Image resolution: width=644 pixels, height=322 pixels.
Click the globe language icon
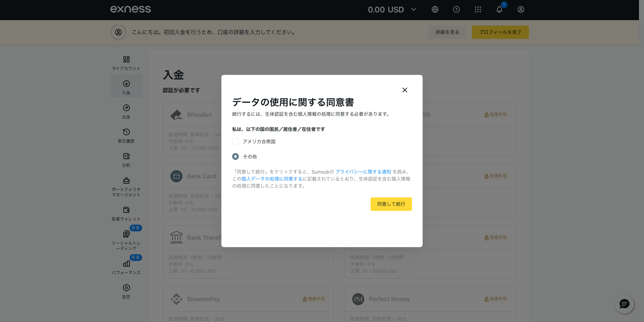click(435, 9)
